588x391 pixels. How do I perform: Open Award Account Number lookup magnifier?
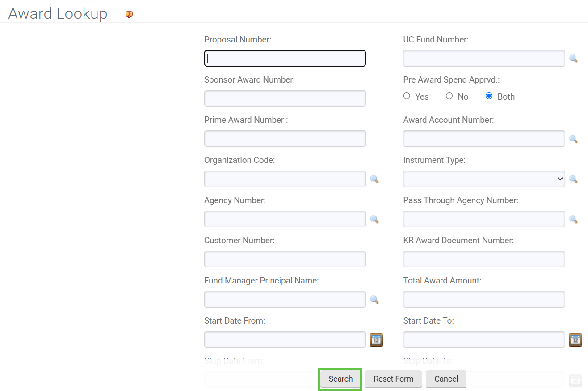[x=573, y=139]
